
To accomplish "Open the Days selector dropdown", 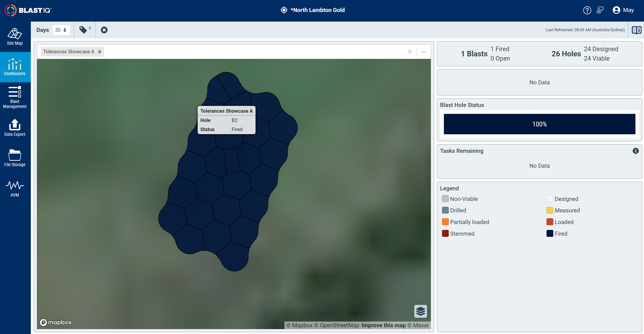I will coord(61,30).
